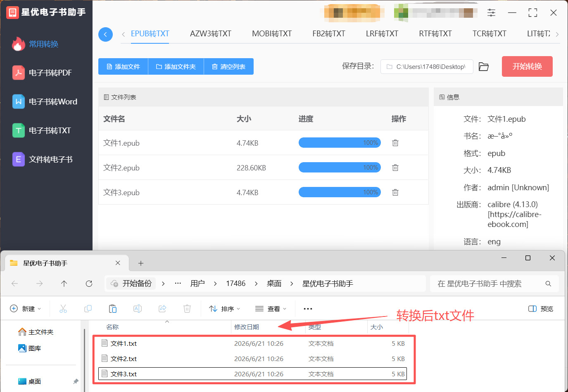Switch to the FB2转TXT tab
Screen dimensions: 568x392
(x=329, y=34)
